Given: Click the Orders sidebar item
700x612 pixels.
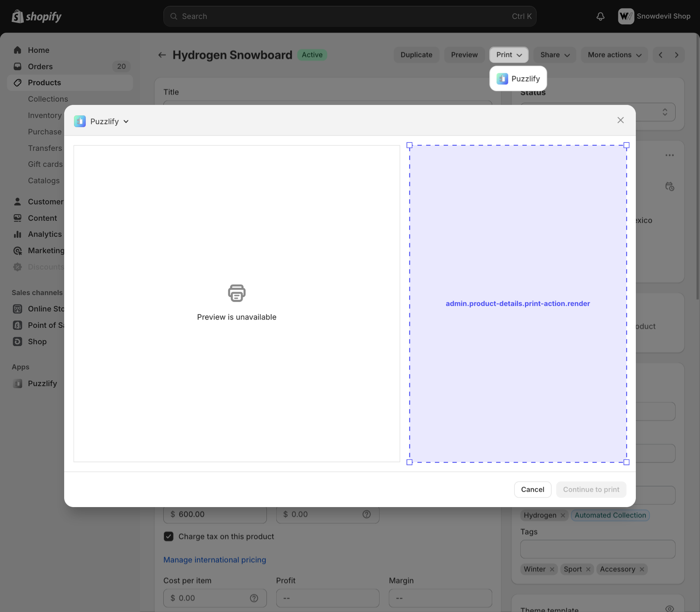Looking at the screenshot, I should tap(40, 66).
